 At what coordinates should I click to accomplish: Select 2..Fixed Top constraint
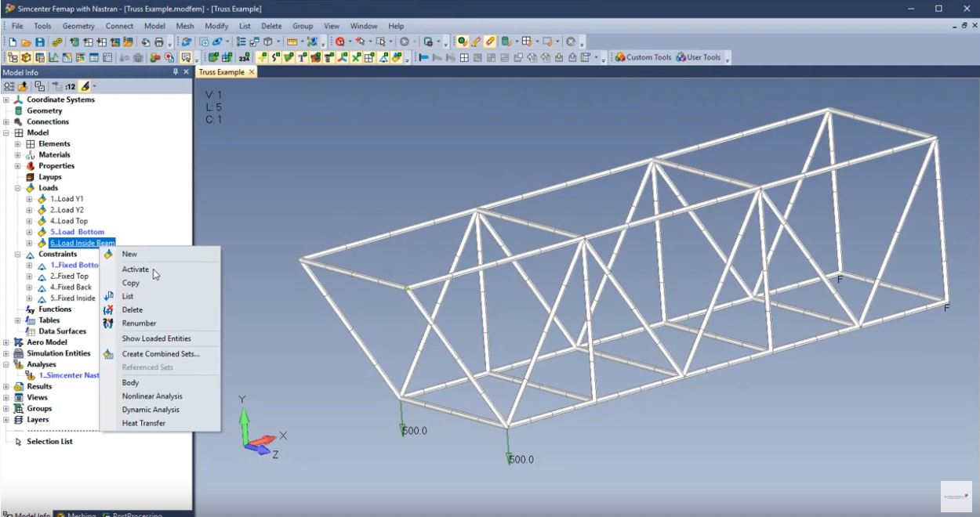[x=69, y=276]
